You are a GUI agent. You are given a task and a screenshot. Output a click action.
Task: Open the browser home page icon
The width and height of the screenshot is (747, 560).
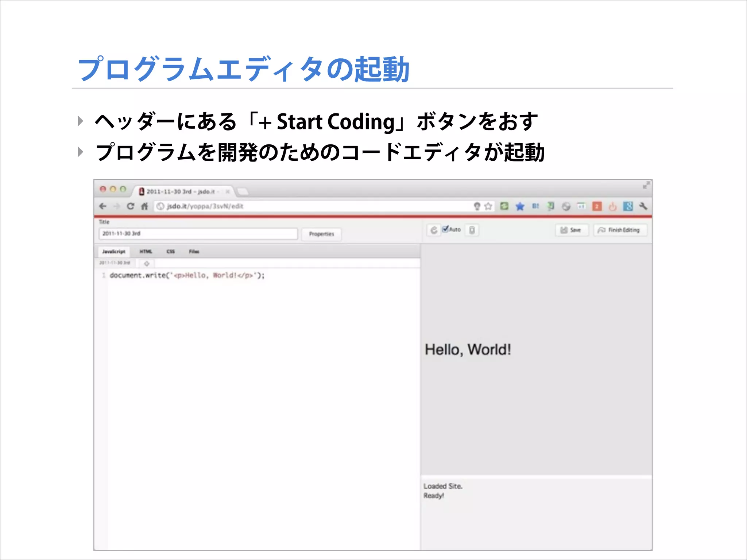144,206
